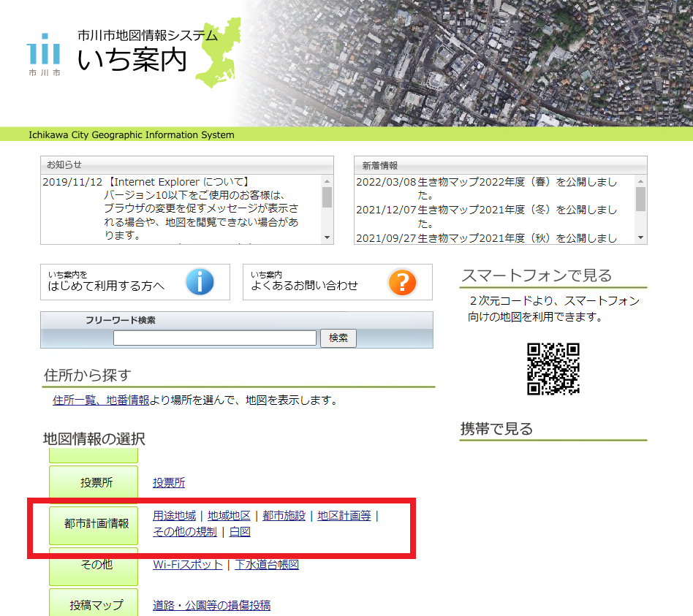
Task: Click inside the freeword search input field
Action: [215, 338]
